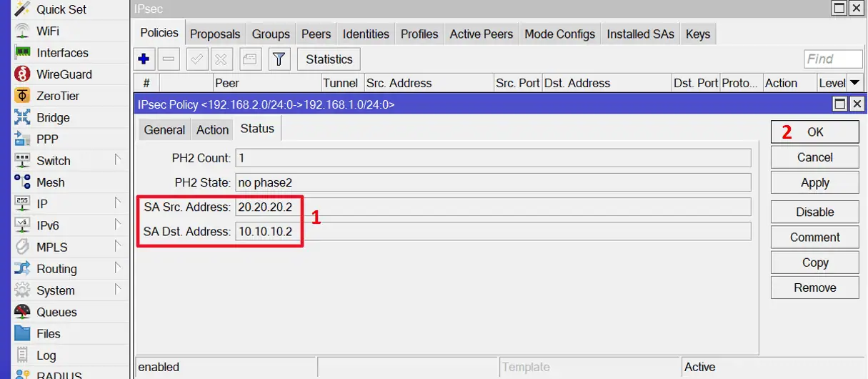868x379 pixels.
Task: Expand the IP submenu arrow
Action: tap(118, 204)
